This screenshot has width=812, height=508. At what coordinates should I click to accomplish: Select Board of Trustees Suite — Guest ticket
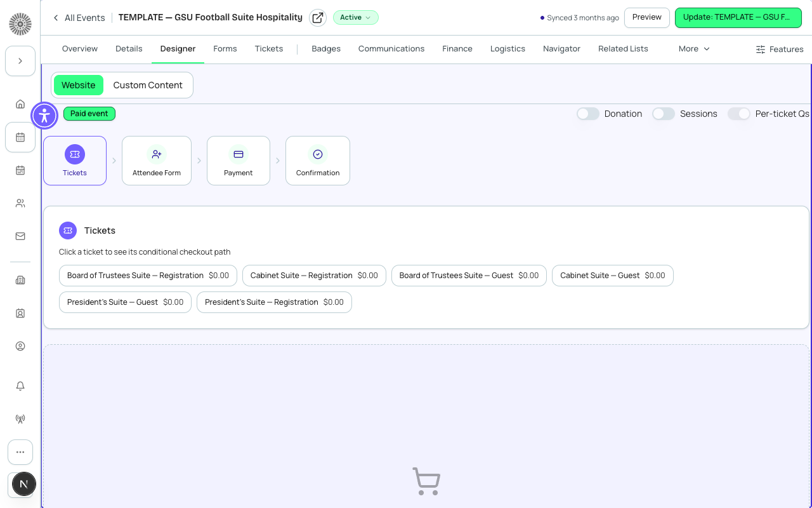[x=469, y=276]
